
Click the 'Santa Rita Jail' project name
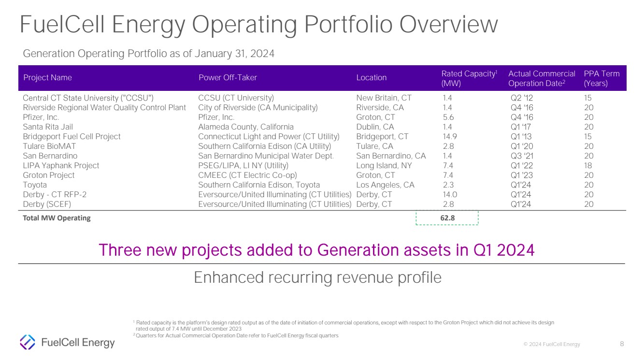[48, 127]
